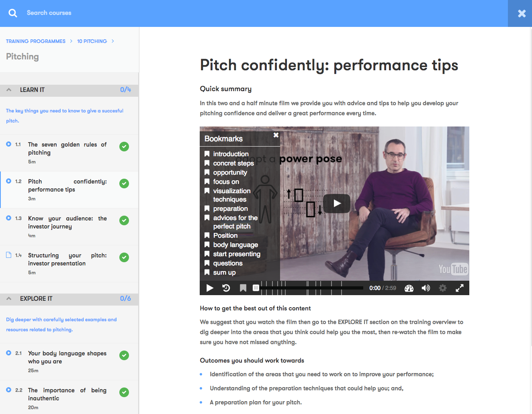This screenshot has height=414, width=532.
Task: Click the video progress seek bar
Action: [x=311, y=288]
